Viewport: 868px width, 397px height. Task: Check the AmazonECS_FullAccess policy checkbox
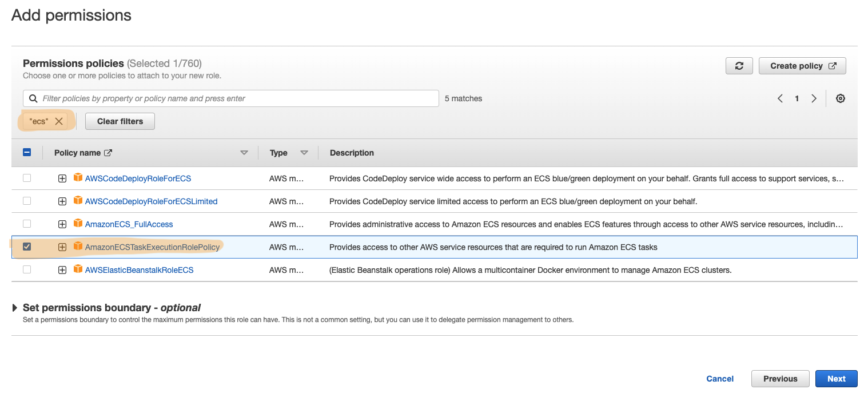pos(27,224)
